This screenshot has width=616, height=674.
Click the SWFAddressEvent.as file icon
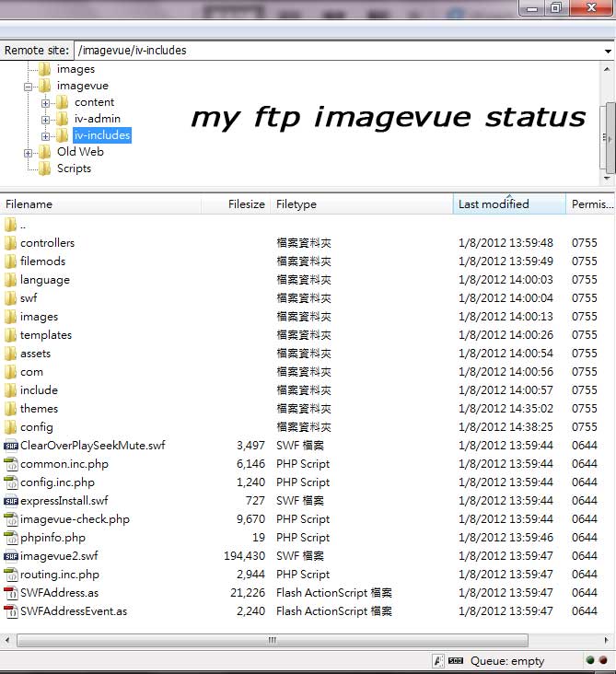pos(11,611)
